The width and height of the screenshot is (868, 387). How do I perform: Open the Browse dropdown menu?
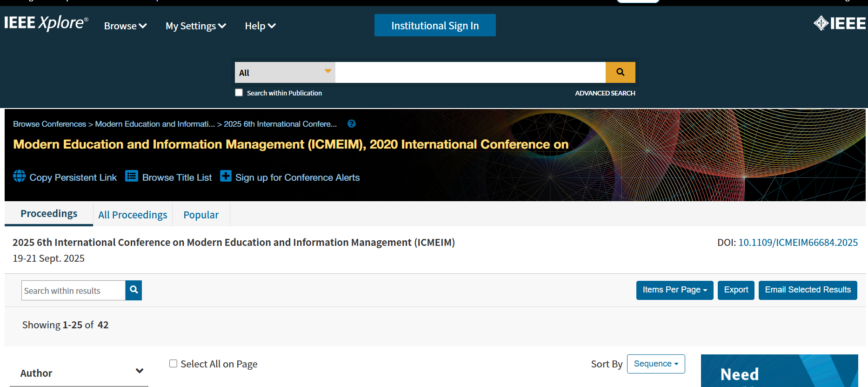pyautogui.click(x=125, y=26)
